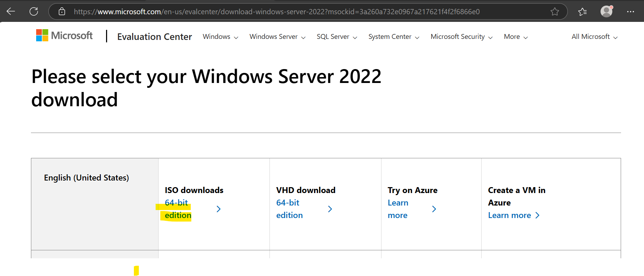Expand the Windows dropdown menu

click(x=220, y=37)
